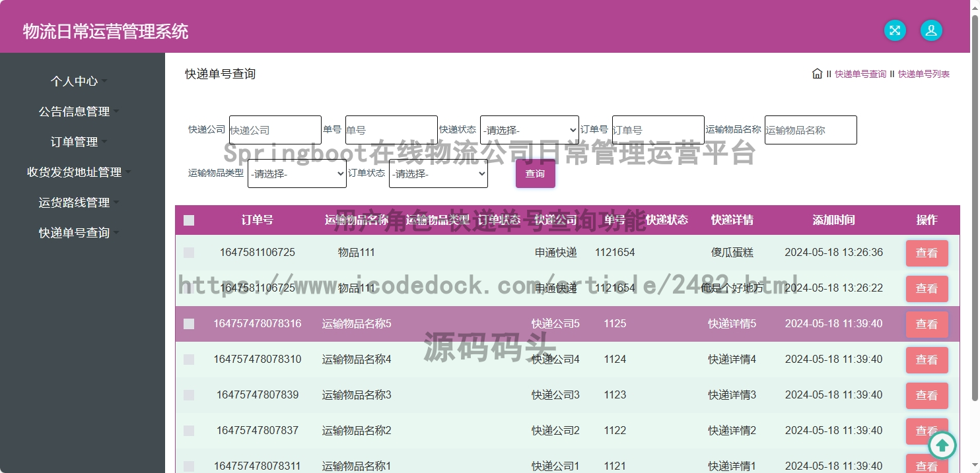
Task: Click the 订单号 column header
Action: click(x=258, y=220)
